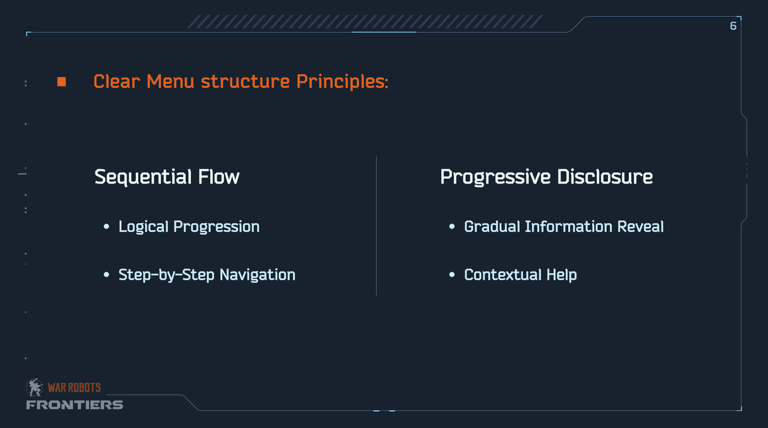Select the slide number 6 indicator
Screen dimensions: 768x428
733,26
